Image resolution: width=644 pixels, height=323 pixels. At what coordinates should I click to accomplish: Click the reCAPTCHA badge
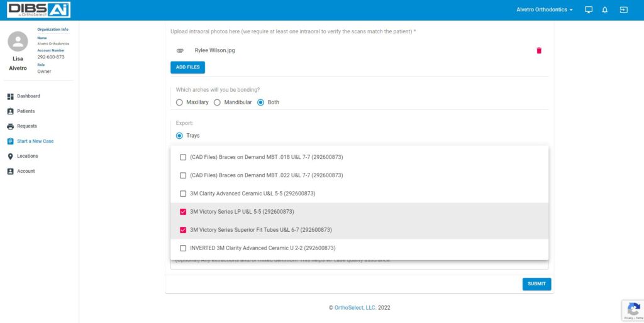632,310
